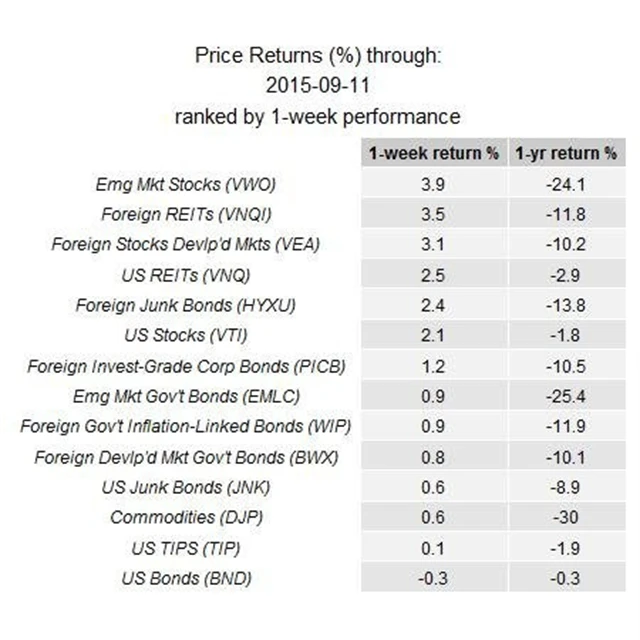Viewport: 640px width, 640px height.
Task: Select Foreign Invest-Grade Corp Bonds (PICB) label
Action: (x=185, y=366)
